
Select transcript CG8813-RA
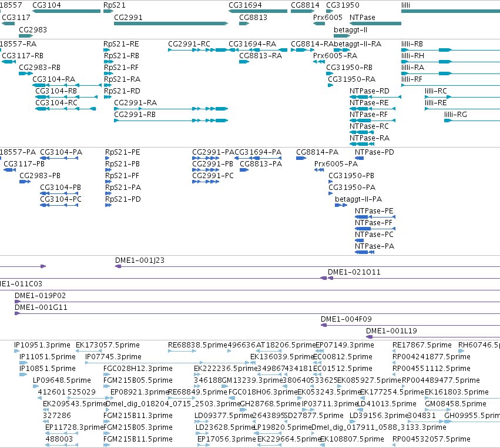coord(244,62)
